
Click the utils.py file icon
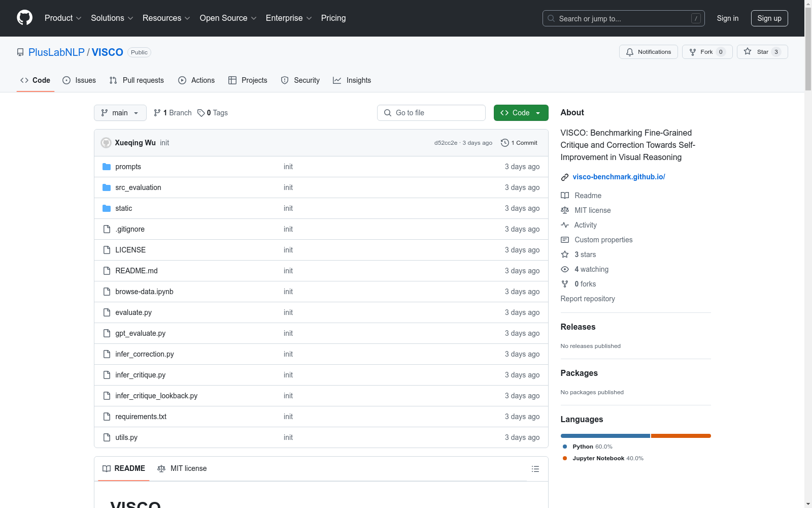(107, 437)
